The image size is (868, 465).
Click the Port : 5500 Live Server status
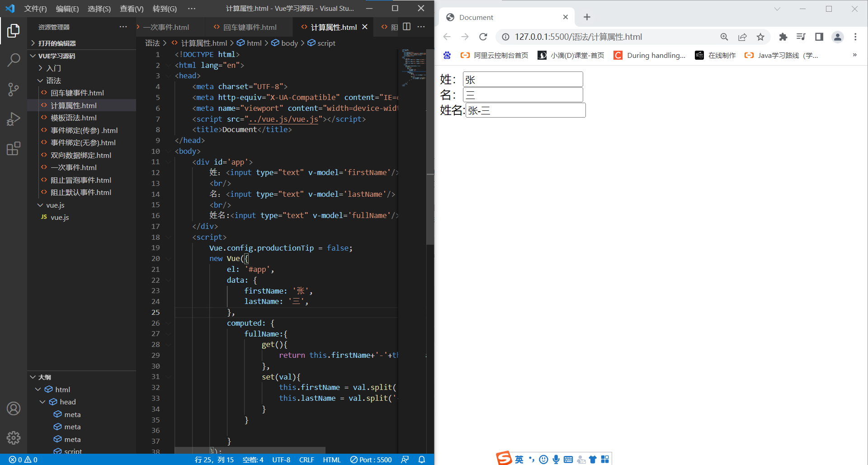[371, 460]
